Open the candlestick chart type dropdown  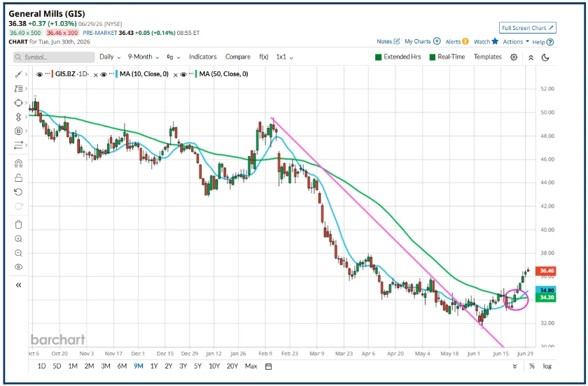pyautogui.click(x=174, y=57)
